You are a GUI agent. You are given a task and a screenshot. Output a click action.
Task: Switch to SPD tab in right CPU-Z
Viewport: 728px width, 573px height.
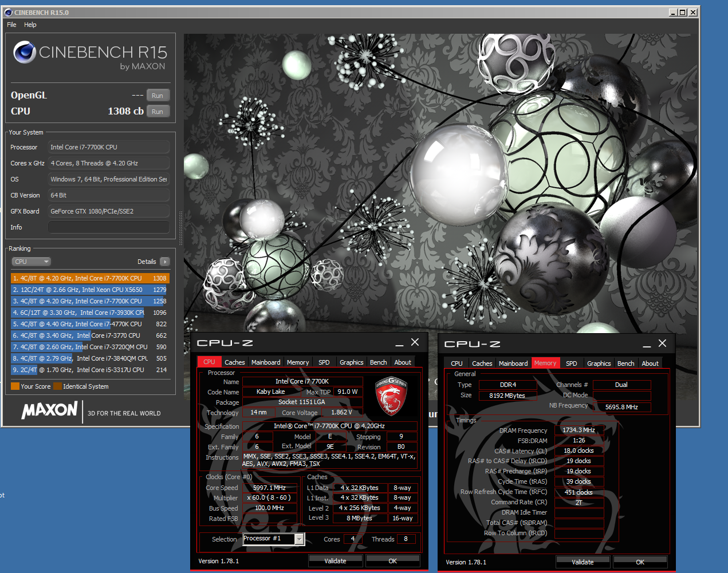pyautogui.click(x=572, y=363)
